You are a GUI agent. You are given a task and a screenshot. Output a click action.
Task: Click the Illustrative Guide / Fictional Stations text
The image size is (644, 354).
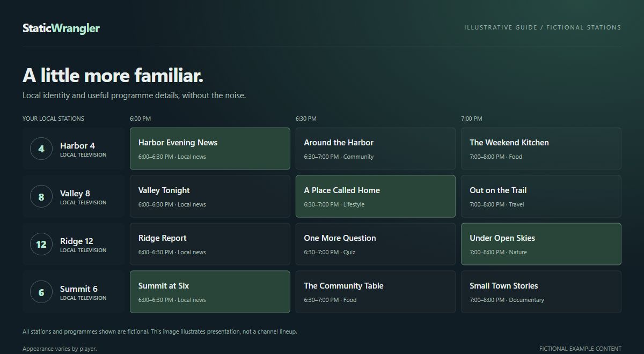543,27
